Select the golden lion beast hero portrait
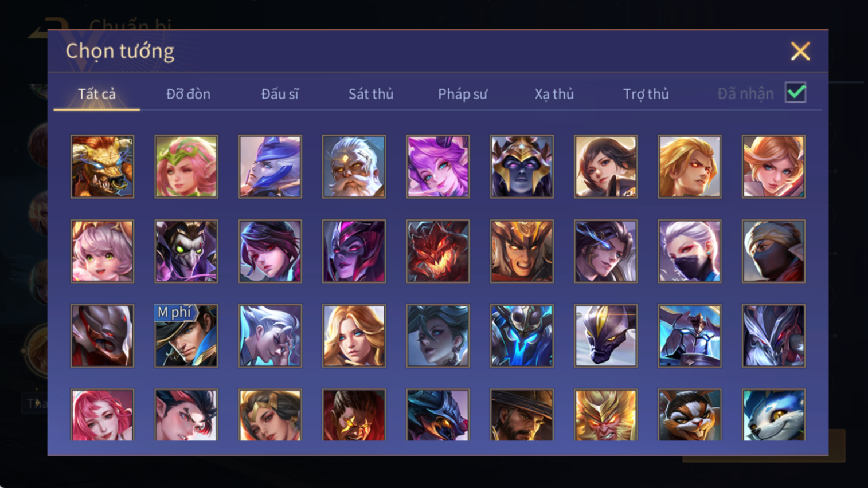The width and height of the screenshot is (868, 488). click(x=102, y=167)
